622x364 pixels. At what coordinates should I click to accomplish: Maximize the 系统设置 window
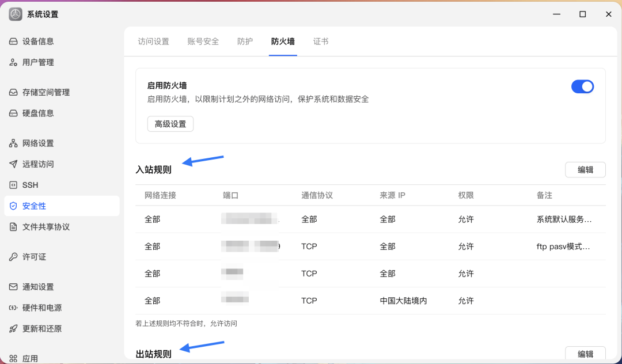click(583, 14)
